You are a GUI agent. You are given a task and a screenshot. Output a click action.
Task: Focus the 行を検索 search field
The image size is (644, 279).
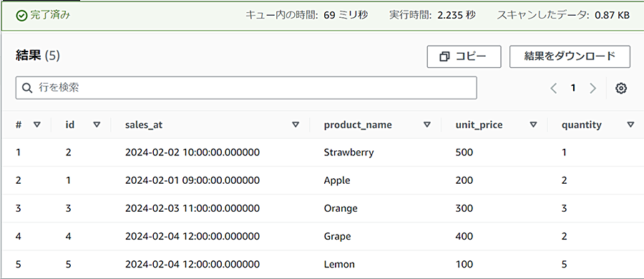pos(246,87)
